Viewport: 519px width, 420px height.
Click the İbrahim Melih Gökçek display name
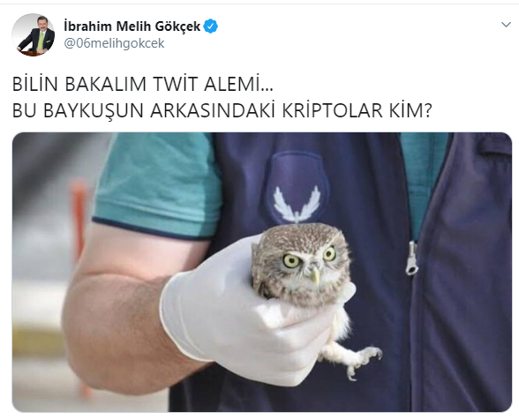132,26
